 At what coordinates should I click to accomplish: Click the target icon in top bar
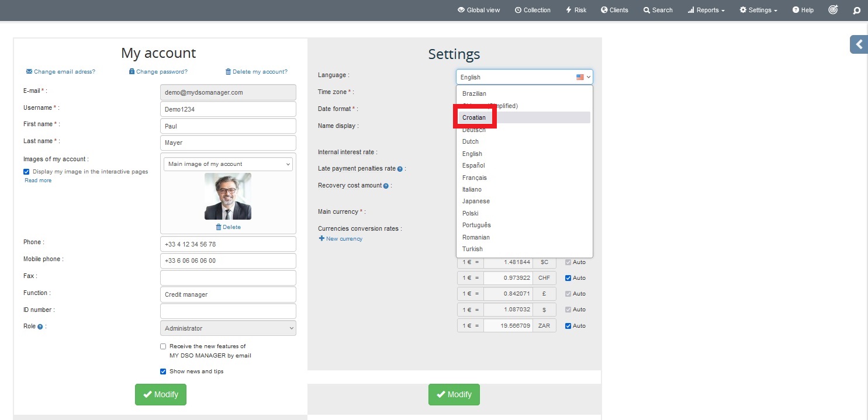[834, 10]
